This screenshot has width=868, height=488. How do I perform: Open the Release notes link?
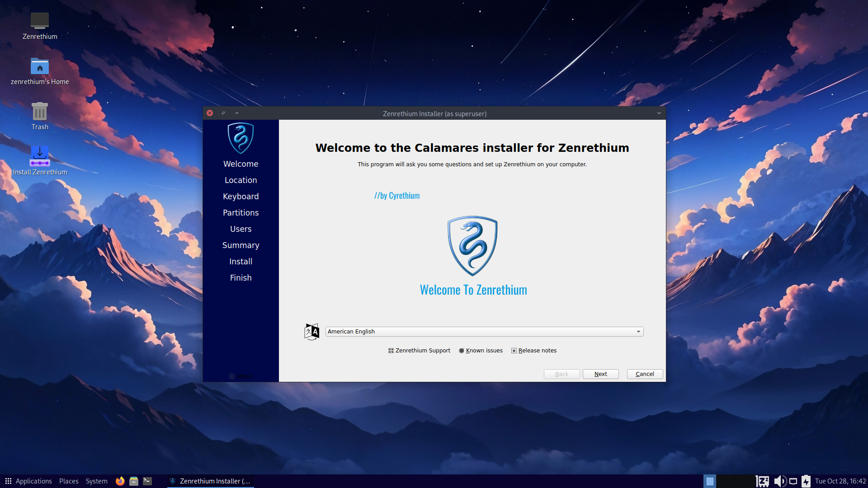537,351
